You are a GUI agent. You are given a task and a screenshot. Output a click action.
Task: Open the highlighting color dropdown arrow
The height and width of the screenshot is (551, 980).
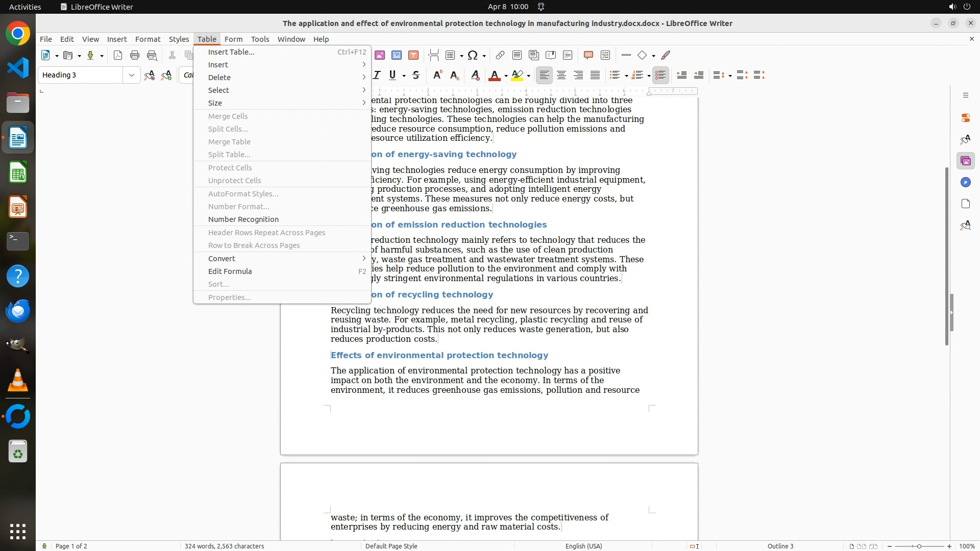coord(529,76)
